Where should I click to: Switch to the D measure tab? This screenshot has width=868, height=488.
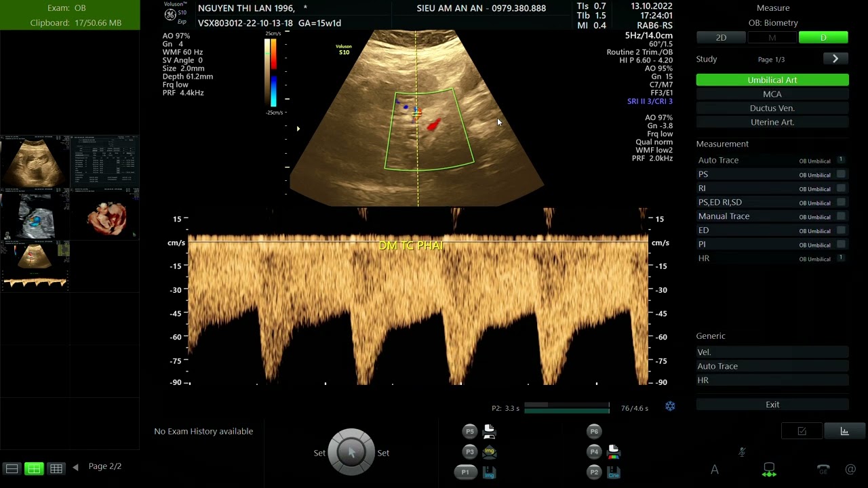(823, 38)
